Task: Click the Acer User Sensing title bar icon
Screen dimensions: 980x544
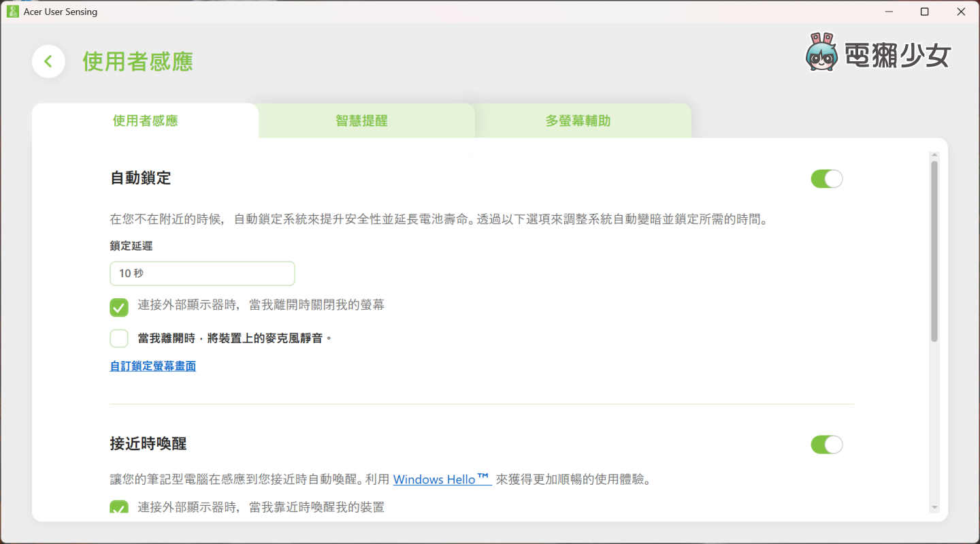Action: (12, 12)
